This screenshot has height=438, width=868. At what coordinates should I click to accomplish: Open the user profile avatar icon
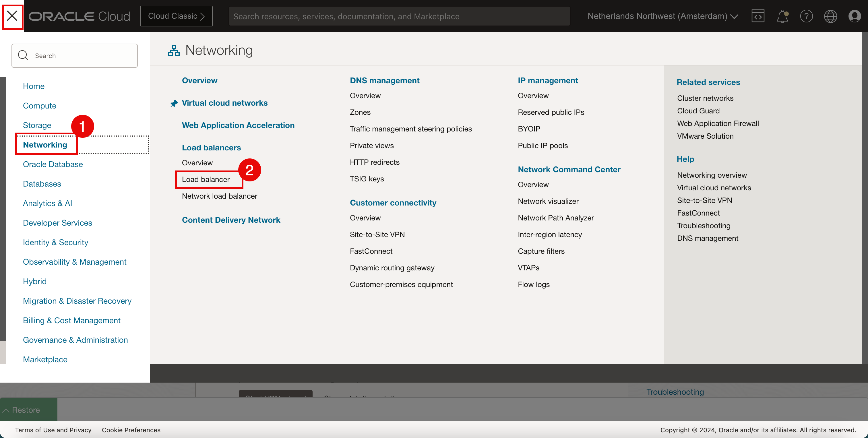tap(854, 16)
